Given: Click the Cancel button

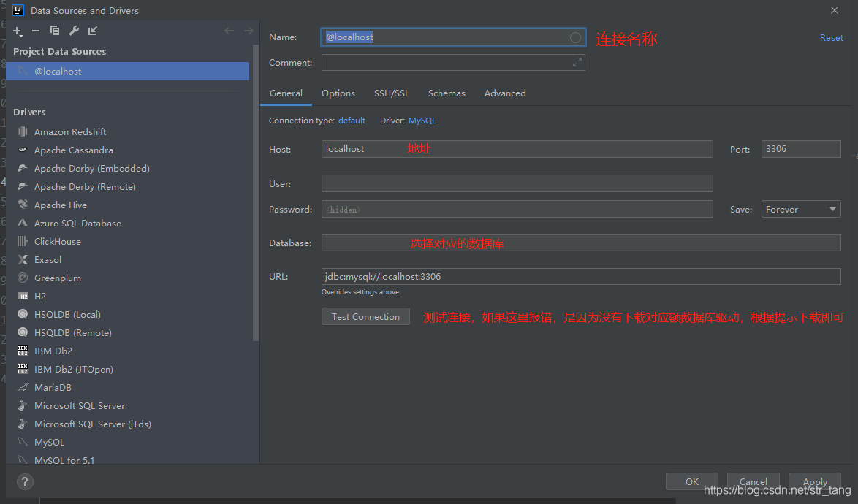Looking at the screenshot, I should [x=753, y=481].
